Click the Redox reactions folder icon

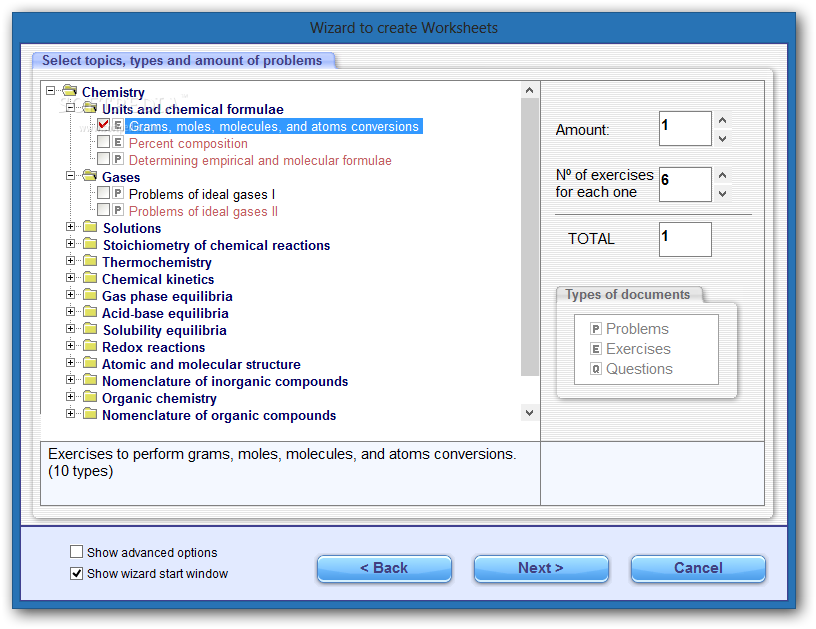pyautogui.click(x=91, y=346)
